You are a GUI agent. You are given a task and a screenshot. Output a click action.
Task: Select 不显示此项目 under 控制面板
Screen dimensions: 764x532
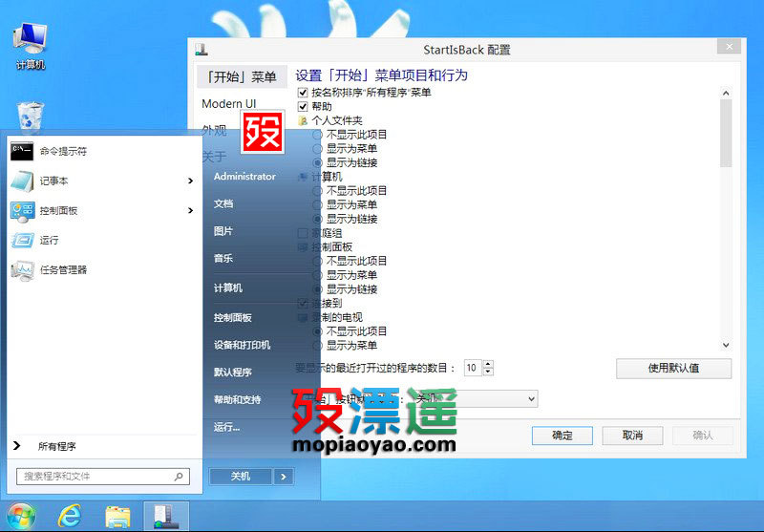tap(317, 261)
